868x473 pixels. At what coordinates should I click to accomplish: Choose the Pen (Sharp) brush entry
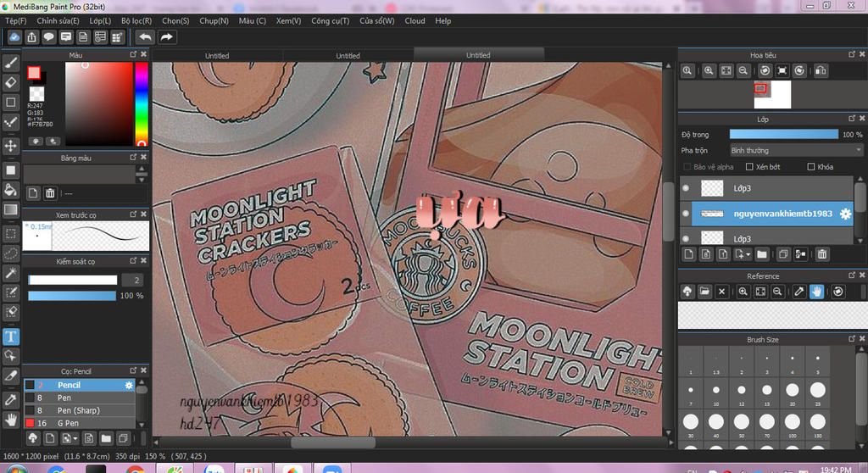coord(78,410)
